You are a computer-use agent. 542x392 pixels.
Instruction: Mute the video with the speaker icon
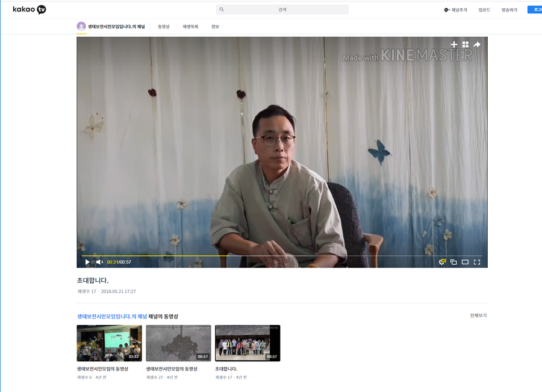[x=99, y=262]
